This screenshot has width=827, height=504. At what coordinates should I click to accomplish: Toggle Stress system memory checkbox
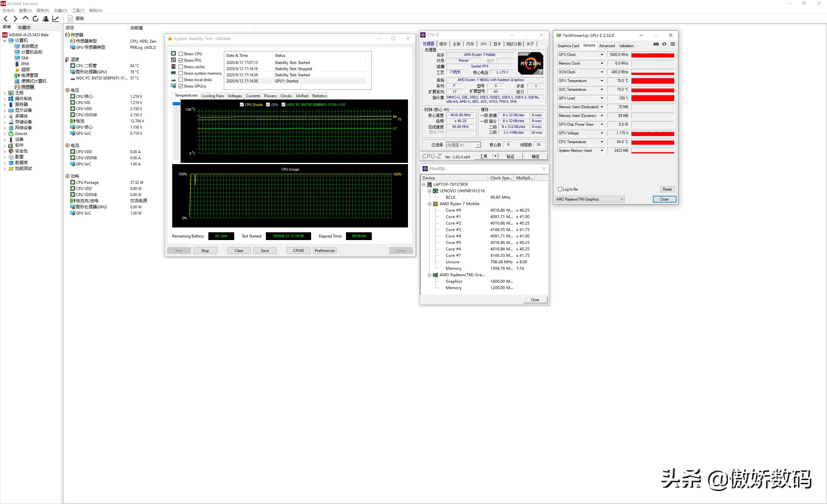coord(181,73)
